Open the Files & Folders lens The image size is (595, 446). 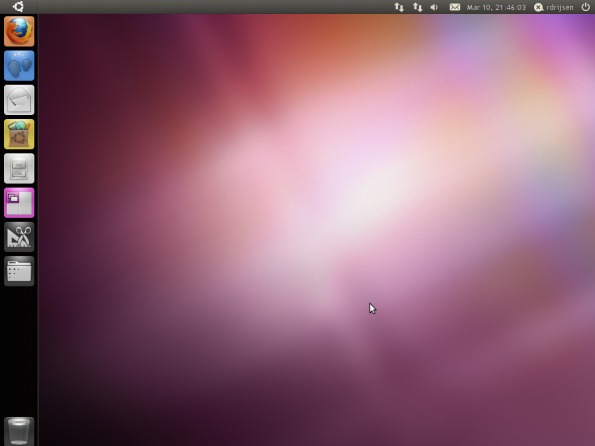(19, 271)
